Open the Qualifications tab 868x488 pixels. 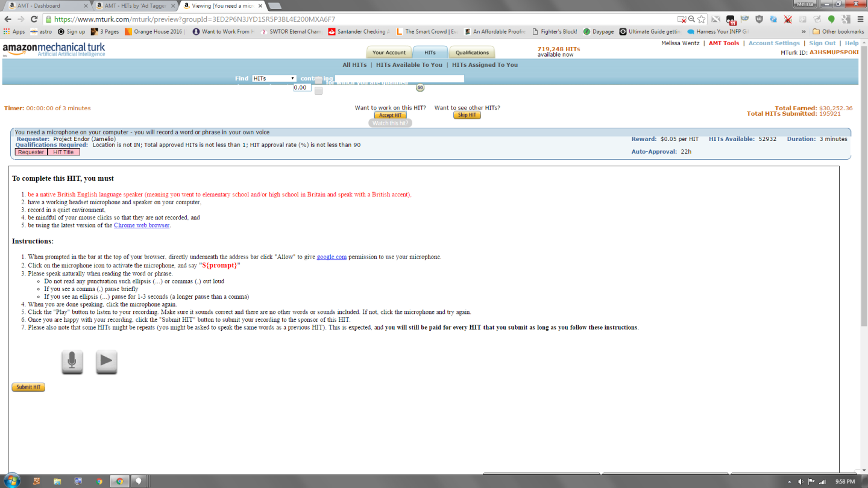pos(472,52)
